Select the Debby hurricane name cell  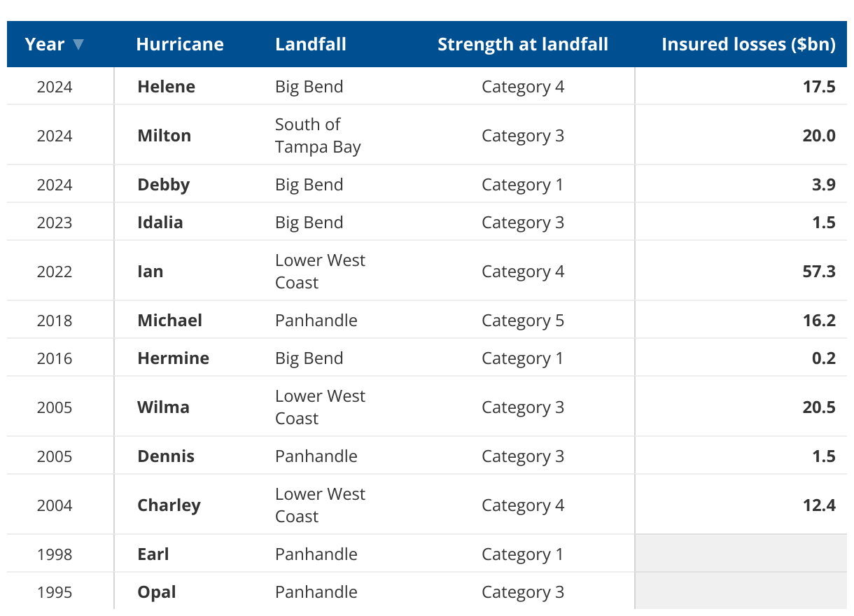coord(164,185)
